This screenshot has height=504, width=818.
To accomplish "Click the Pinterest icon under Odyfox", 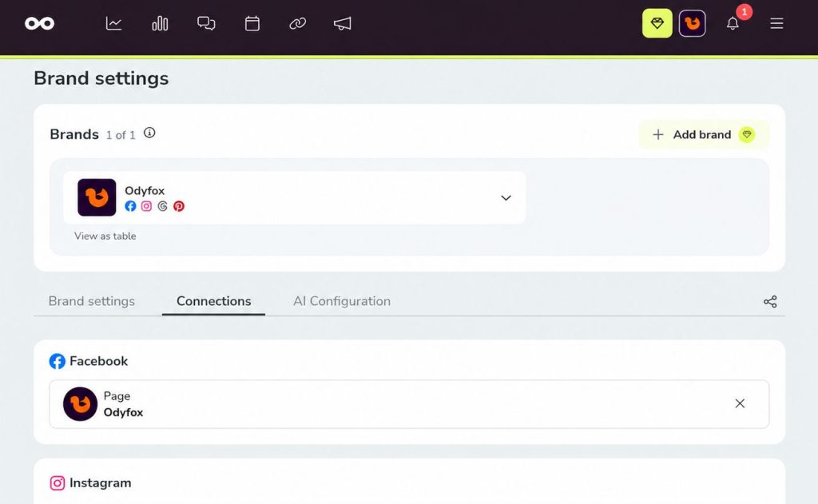I will point(179,206).
